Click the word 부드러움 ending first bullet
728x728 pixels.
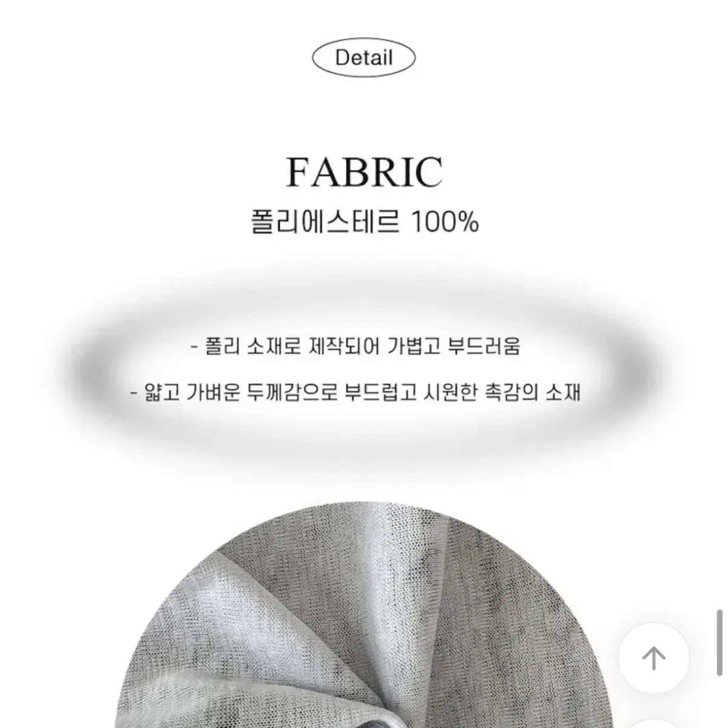[x=485, y=347]
